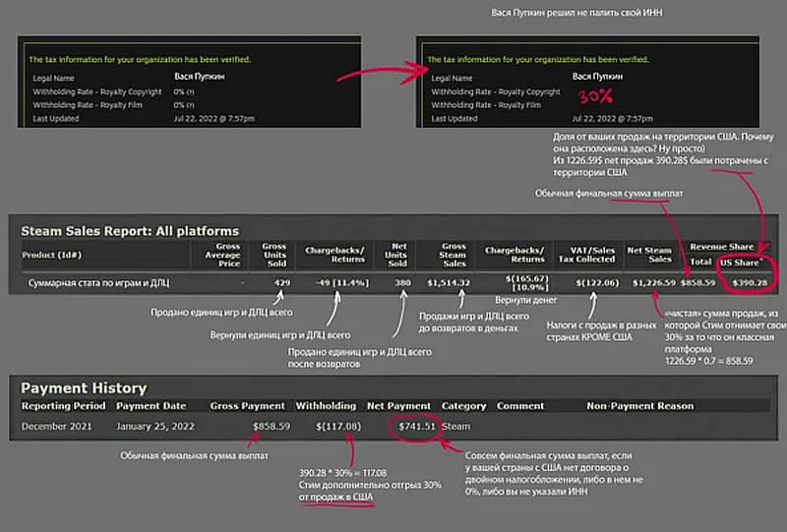
Task: Click the $(117.08) withholding amount
Action: click(338, 427)
